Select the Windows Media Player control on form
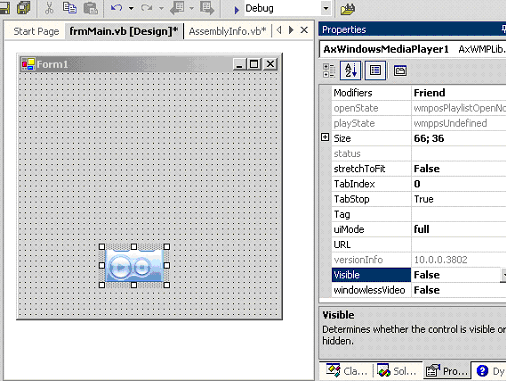The width and height of the screenshot is (506, 381). (x=134, y=266)
